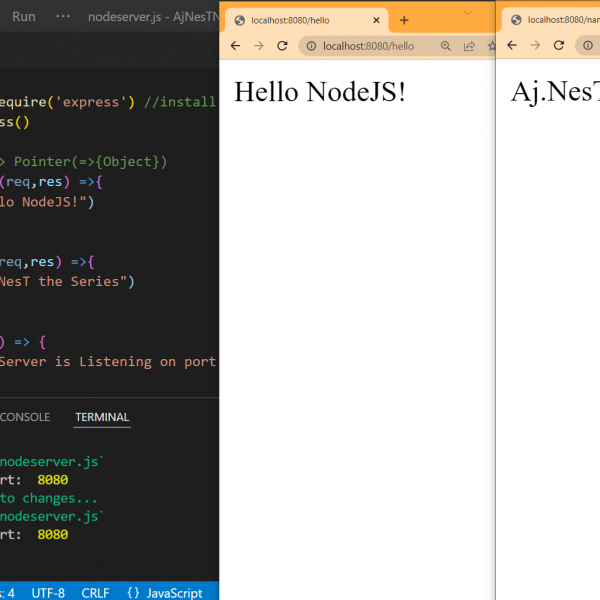
Task: Click forward arrow in the hello browser window
Action: pos(258,46)
